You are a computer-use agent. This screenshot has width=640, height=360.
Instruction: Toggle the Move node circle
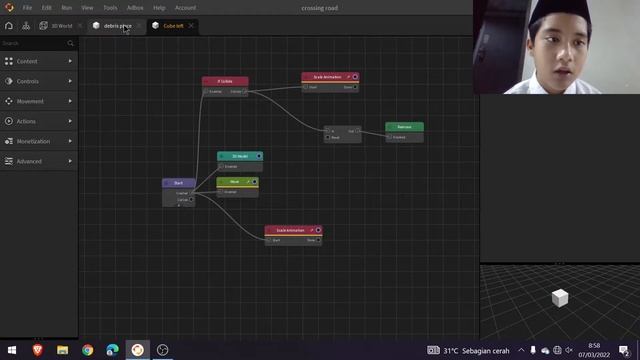tap(254, 182)
